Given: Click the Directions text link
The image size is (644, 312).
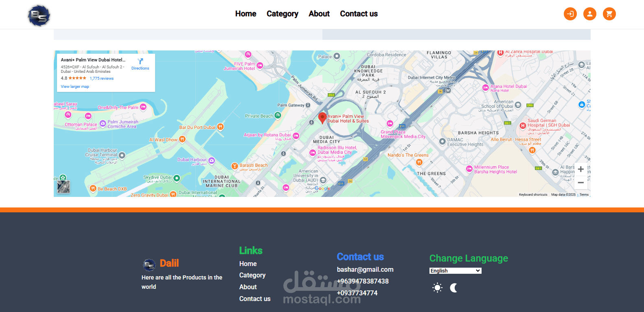Looking at the screenshot, I should point(140,68).
